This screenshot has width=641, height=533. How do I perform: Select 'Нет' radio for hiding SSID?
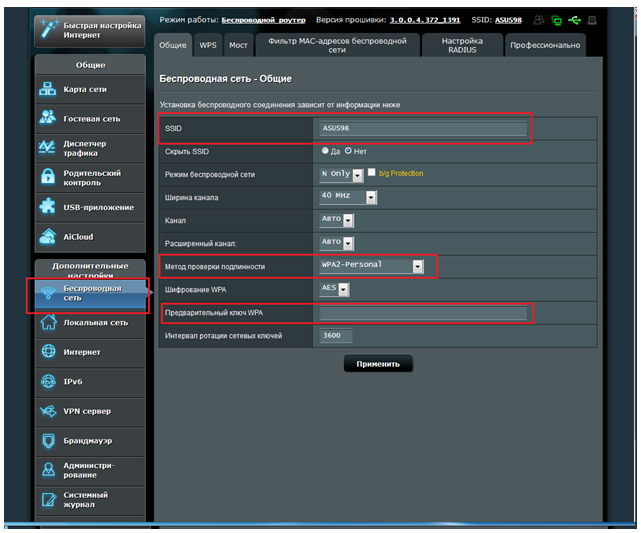click(348, 151)
